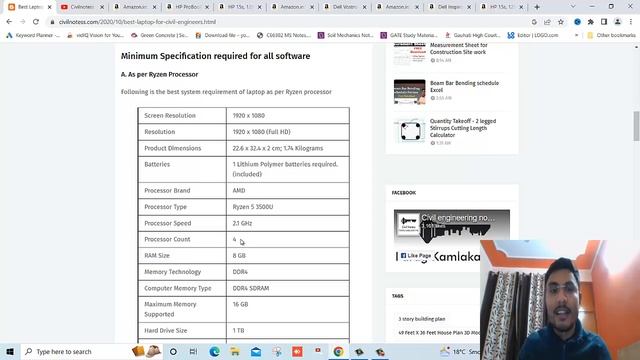
Task: Click the Google icon in the address bar
Action: 534,22
